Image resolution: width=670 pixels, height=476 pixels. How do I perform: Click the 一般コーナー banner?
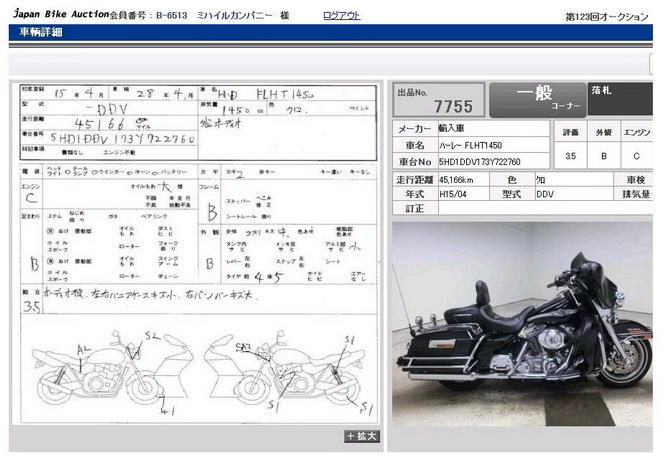(x=538, y=100)
